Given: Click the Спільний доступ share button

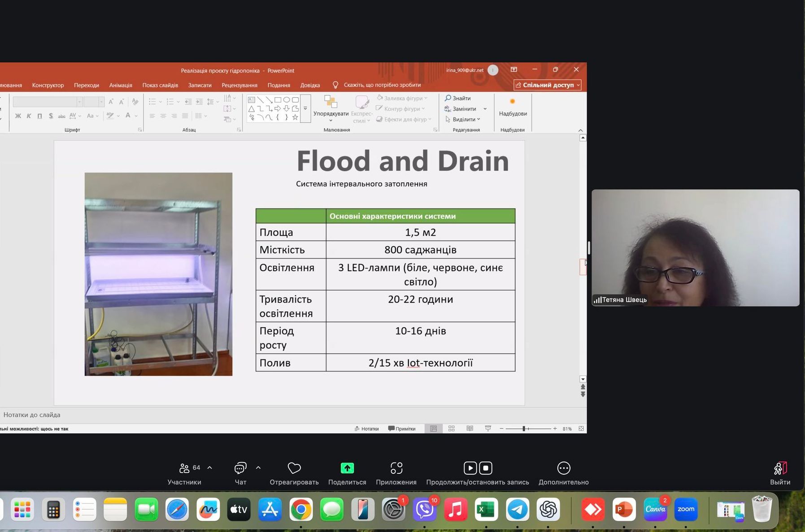Looking at the screenshot, I should 547,85.
